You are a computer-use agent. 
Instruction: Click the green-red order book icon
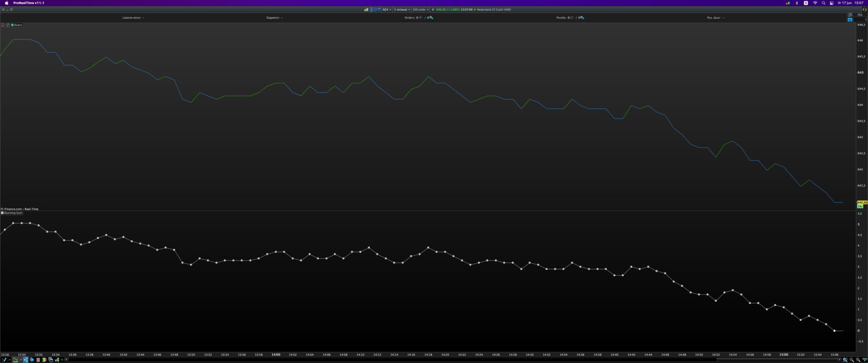point(44,360)
